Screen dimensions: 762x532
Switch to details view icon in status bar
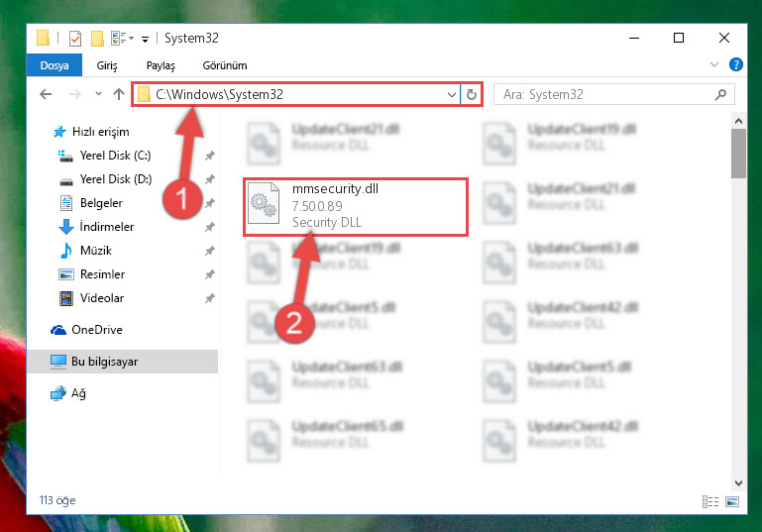[710, 502]
